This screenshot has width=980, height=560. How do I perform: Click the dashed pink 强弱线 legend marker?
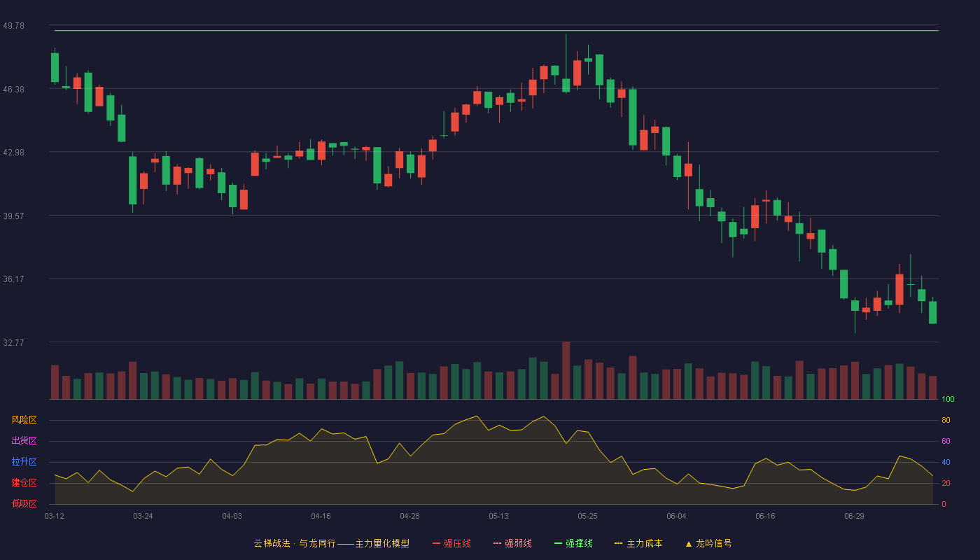pyautogui.click(x=497, y=543)
